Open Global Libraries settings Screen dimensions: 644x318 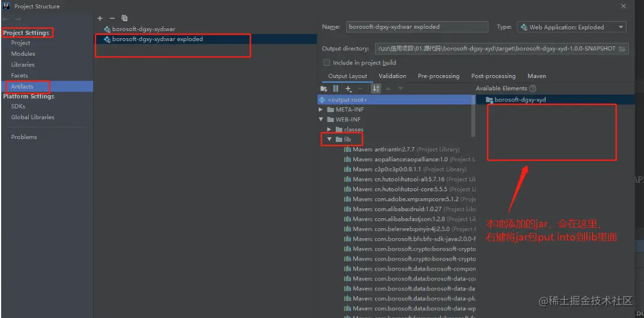click(x=32, y=117)
